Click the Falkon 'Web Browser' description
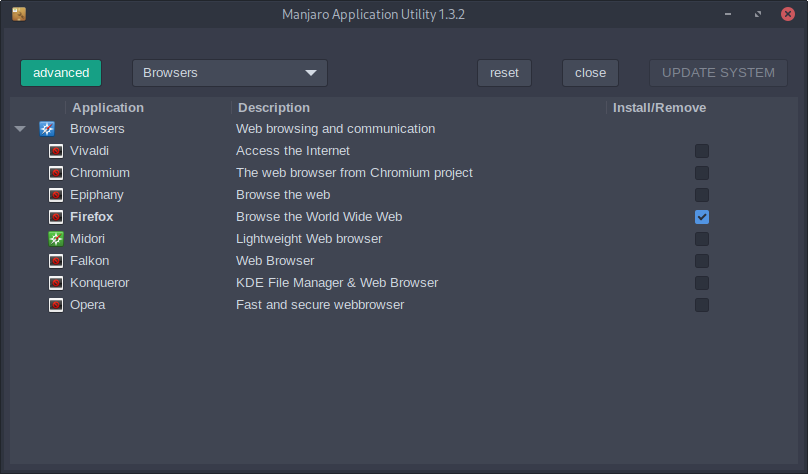The width and height of the screenshot is (808, 474). [275, 261]
